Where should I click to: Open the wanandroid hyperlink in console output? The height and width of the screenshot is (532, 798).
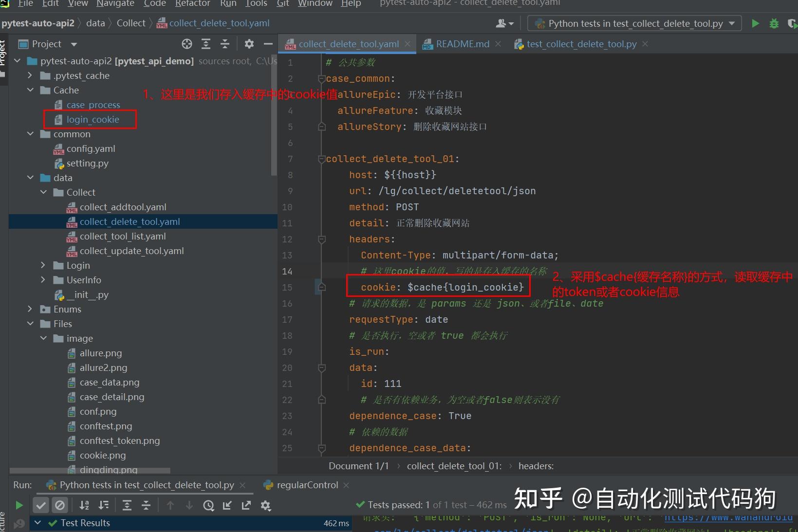click(728, 517)
